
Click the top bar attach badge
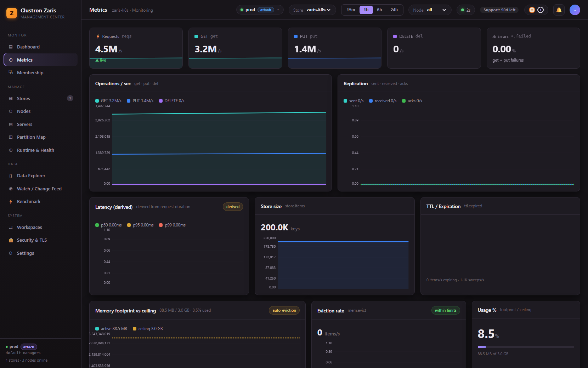click(266, 10)
